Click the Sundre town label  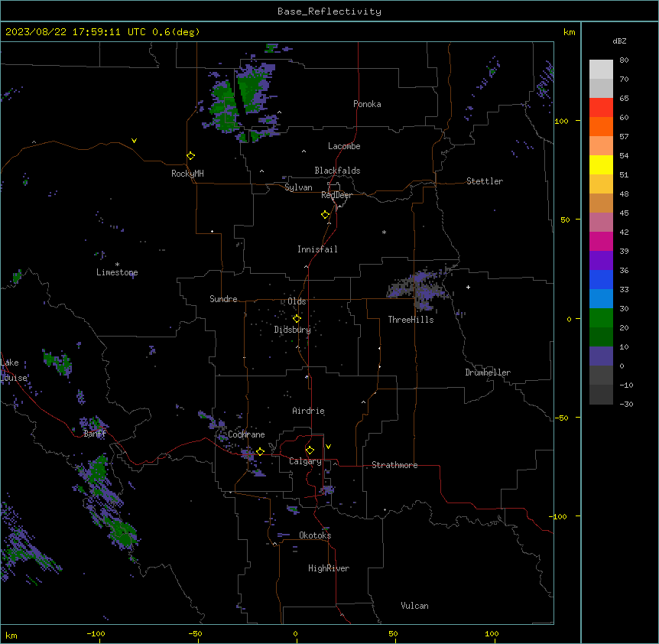(x=223, y=299)
